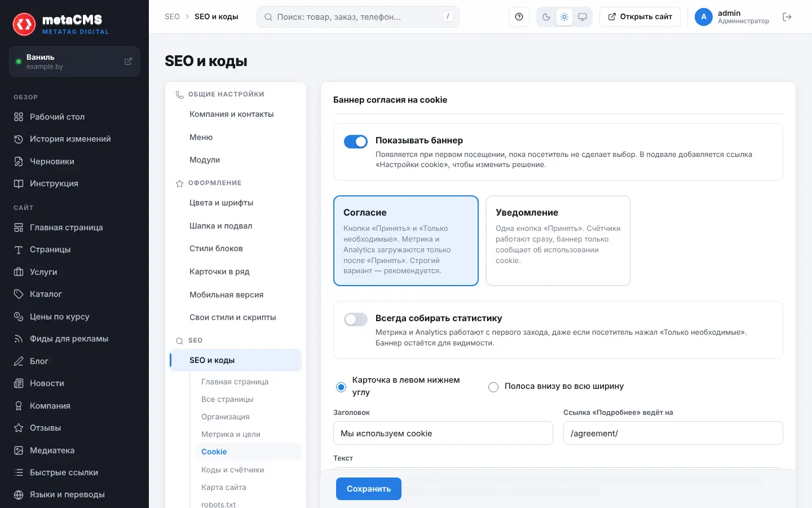This screenshot has width=812, height=508.
Task: Switch to dark theme moon icon
Action: [x=546, y=17]
